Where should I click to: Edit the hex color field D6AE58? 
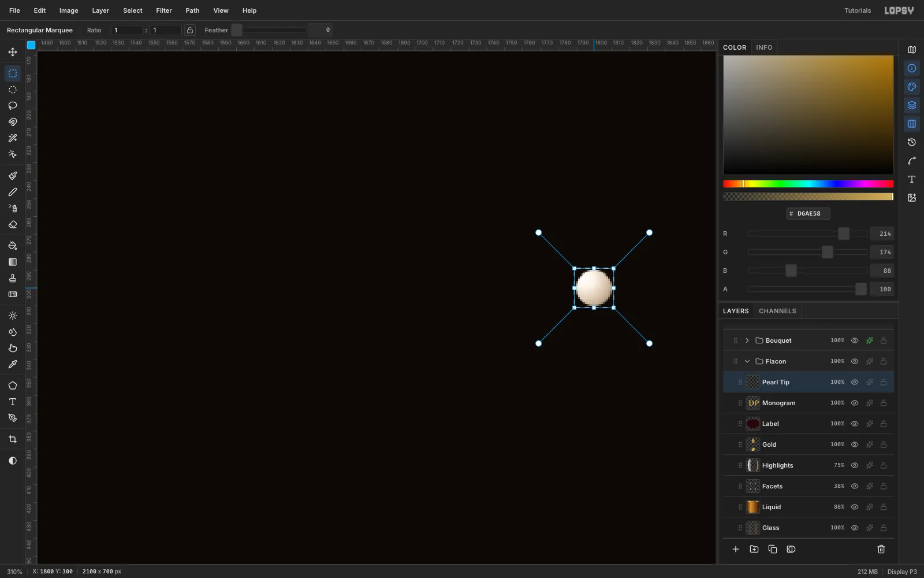click(808, 213)
